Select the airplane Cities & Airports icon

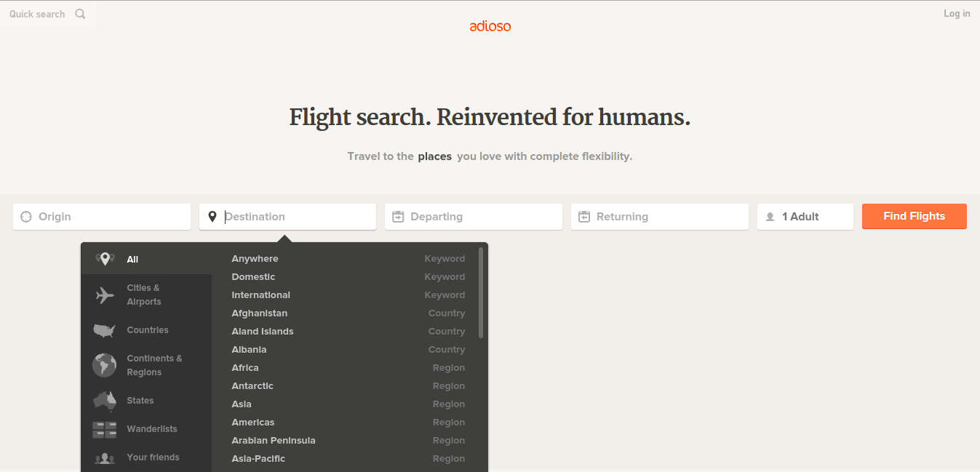click(105, 295)
